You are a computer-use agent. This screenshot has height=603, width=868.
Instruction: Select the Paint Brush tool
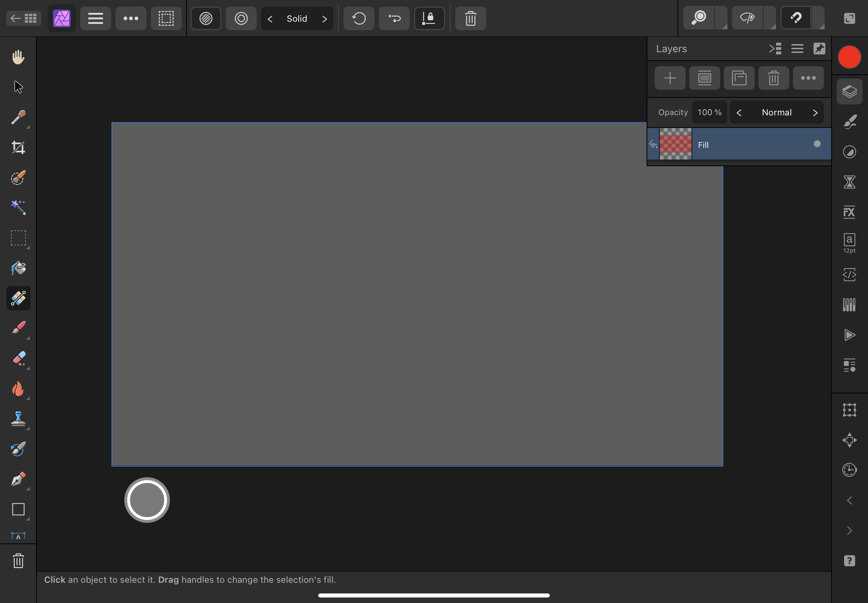pos(18,328)
